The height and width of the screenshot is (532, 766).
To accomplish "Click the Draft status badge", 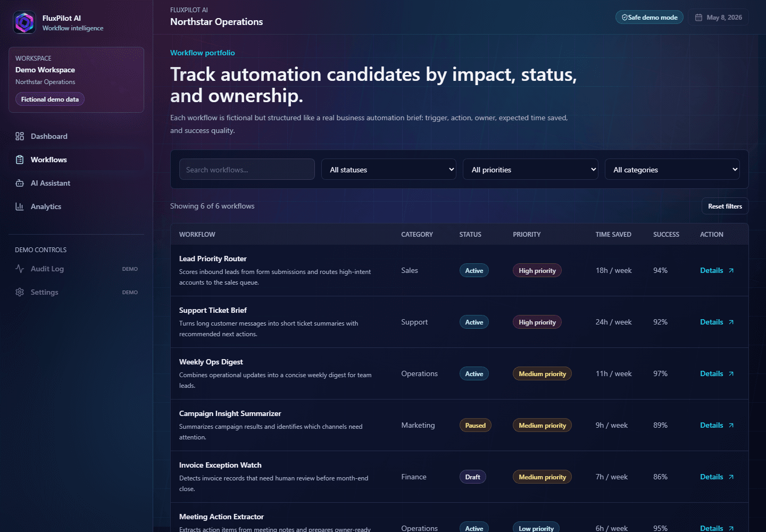I will 473,477.
